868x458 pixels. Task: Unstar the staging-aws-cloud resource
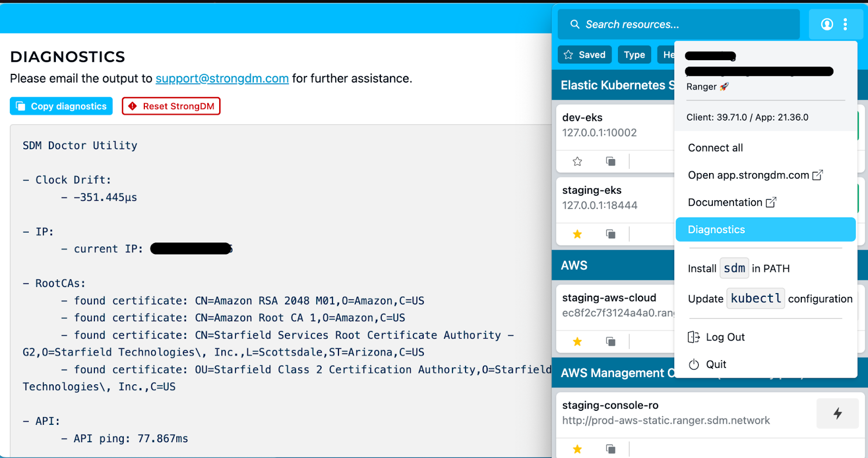point(577,341)
